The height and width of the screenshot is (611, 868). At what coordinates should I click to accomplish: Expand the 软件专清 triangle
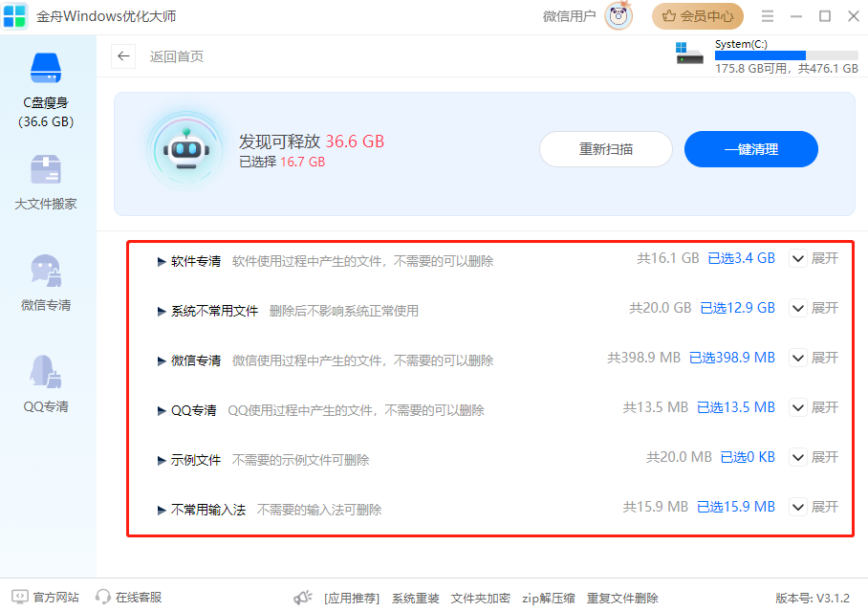click(x=162, y=262)
